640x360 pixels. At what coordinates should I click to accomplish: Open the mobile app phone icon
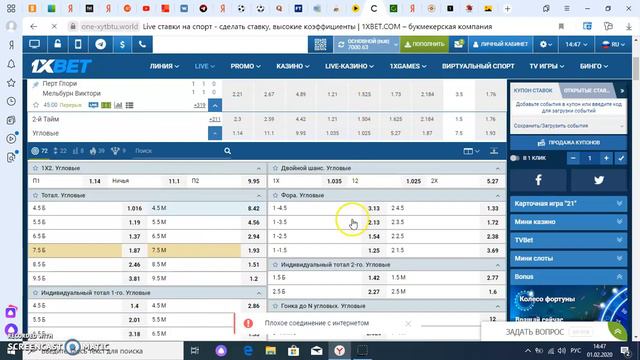pyautogui.click(x=78, y=44)
